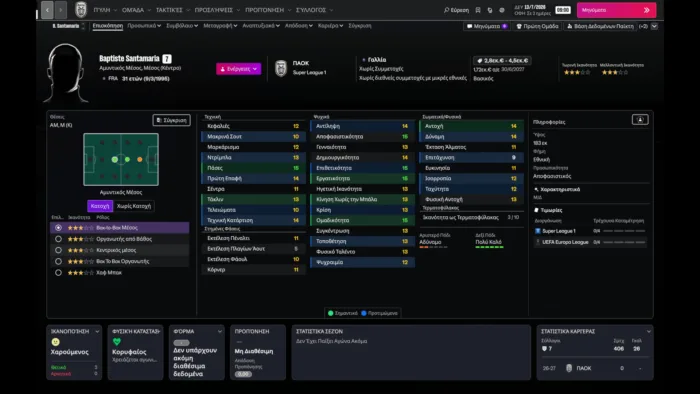Click the ΠΑΟΚ badge in career stats row
Viewport: 700px width, 394px height.
(569, 368)
